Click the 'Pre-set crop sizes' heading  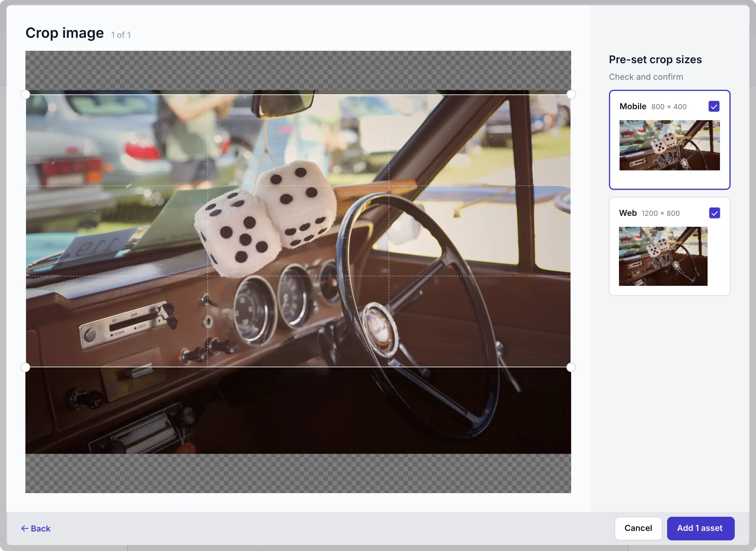tap(655, 59)
